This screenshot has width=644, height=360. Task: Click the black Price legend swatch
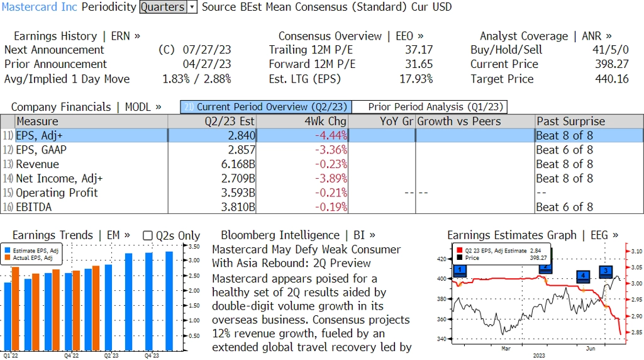click(x=459, y=257)
